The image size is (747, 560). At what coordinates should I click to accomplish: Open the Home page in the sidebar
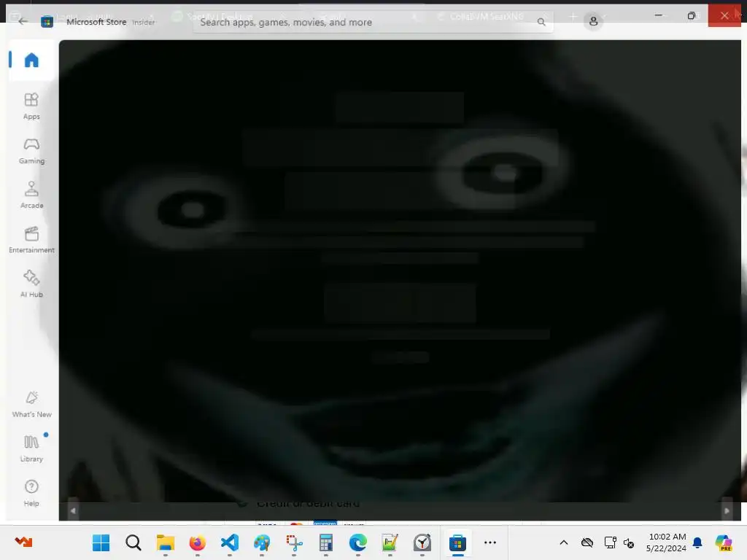31,60
